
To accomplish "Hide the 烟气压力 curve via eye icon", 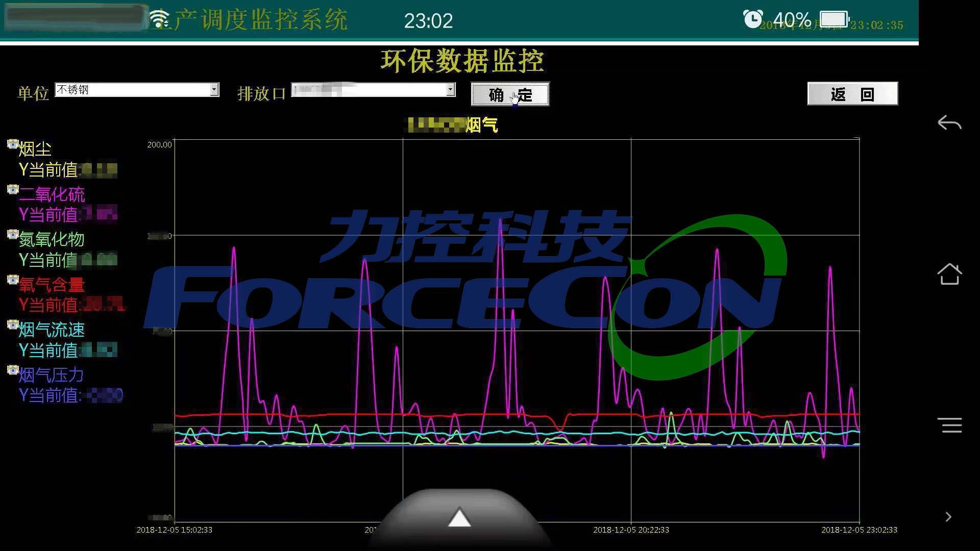I will 13,370.
